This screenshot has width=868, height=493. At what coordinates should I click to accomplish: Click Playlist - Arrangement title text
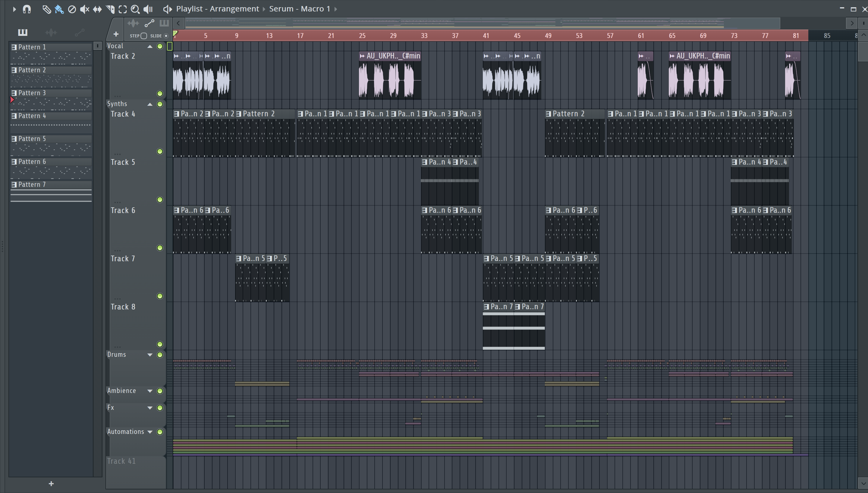(217, 9)
